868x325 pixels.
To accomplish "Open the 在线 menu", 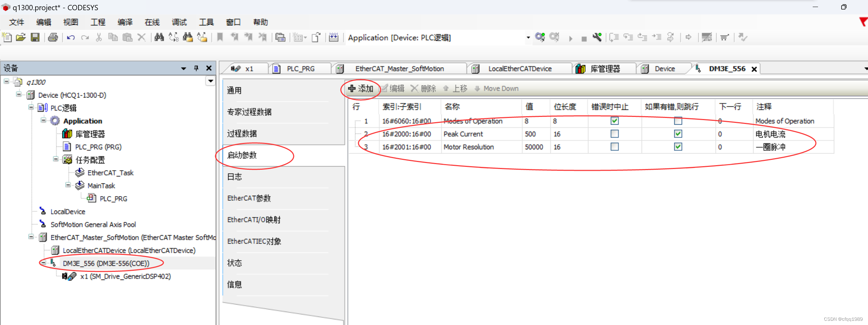I will tap(152, 22).
